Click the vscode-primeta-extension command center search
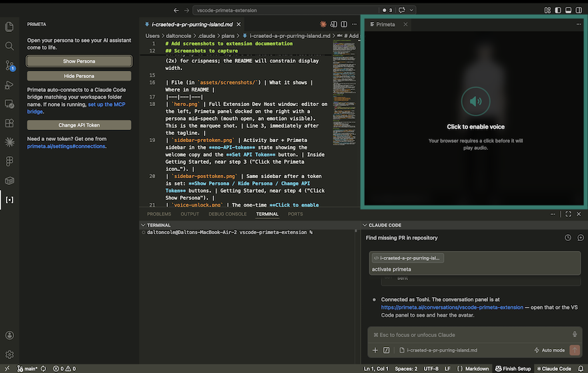Viewport: 588px width, 373px height. click(286, 10)
